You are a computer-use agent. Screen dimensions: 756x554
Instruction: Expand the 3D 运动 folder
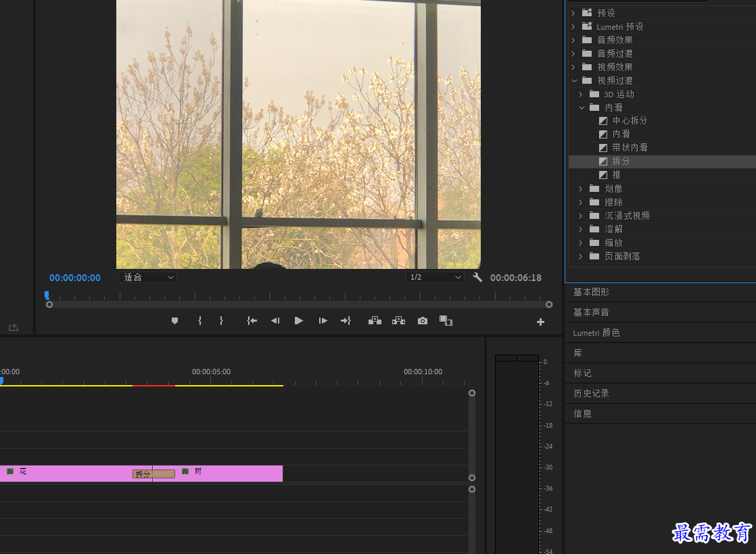coord(580,94)
